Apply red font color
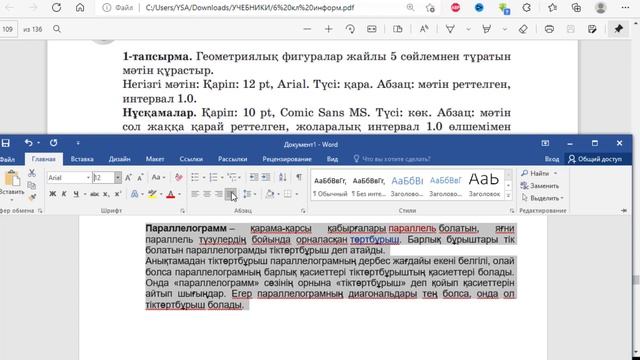Image resolution: width=640 pixels, height=360 pixels. (x=171, y=194)
